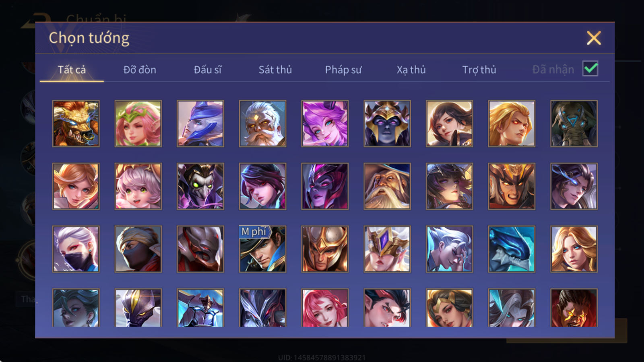Screen dimensions: 644x362
Task: Choose the elephant warrior hero portrait
Action: pyautogui.click(x=574, y=123)
